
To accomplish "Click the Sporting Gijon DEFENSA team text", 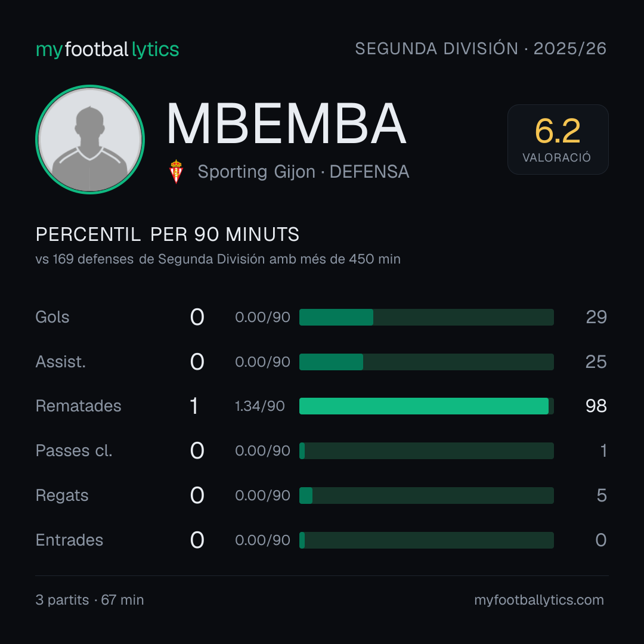I will tap(304, 172).
